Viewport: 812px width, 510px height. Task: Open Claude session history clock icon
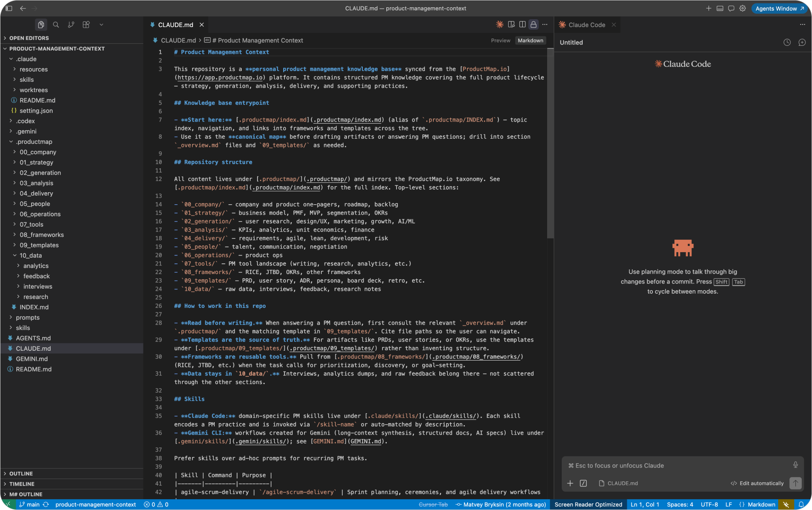click(x=787, y=42)
